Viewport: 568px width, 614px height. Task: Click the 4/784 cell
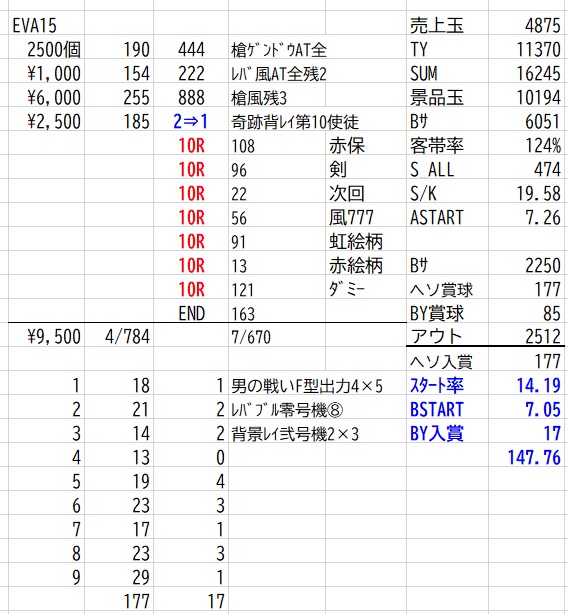127,337
